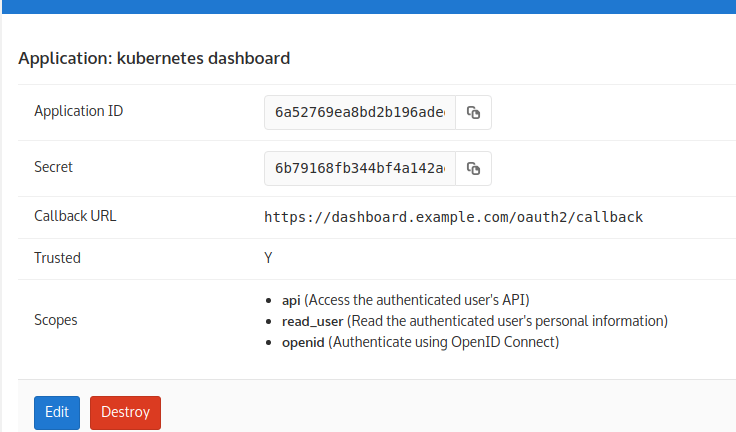The image size is (736, 432).
Task: Click the bold 'api' scope name
Action: [x=291, y=300]
